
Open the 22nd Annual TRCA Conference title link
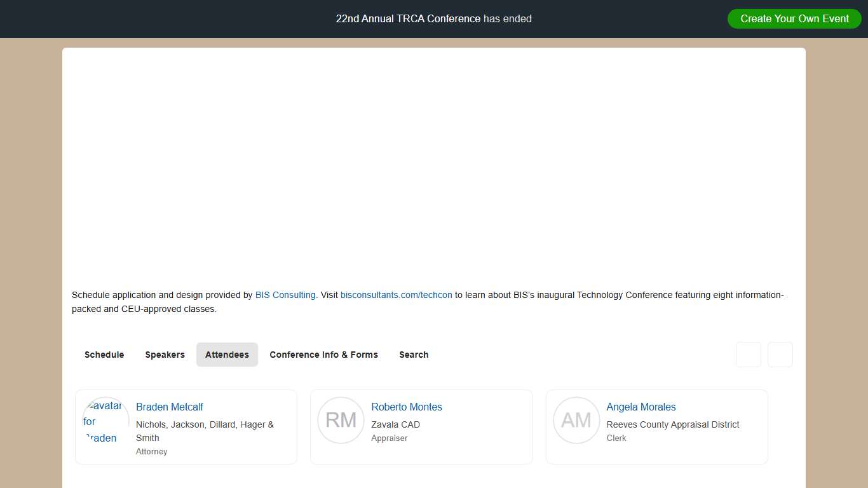[408, 19]
